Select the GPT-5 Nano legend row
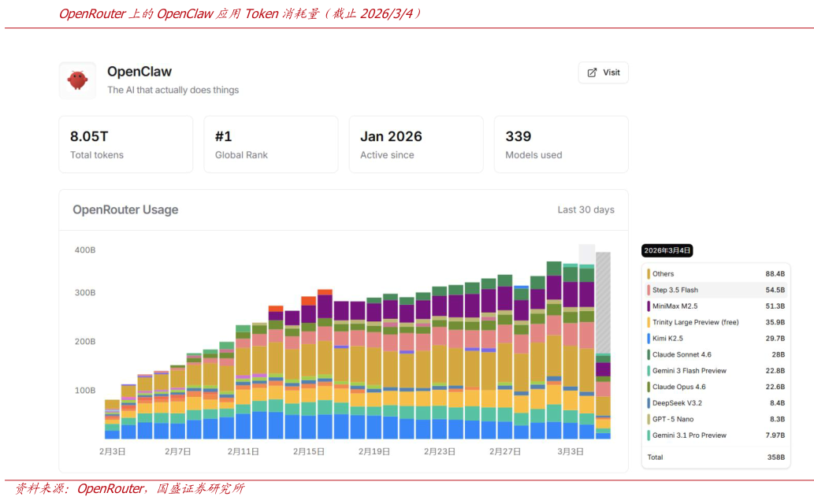Screen dimensions: 814x504 [673, 419]
